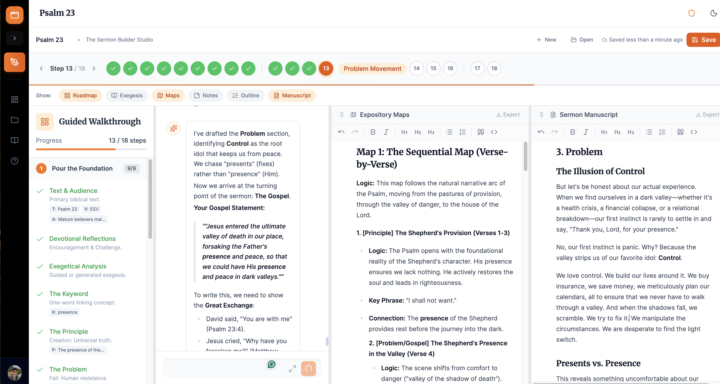Open Text & Audience step

click(x=73, y=191)
